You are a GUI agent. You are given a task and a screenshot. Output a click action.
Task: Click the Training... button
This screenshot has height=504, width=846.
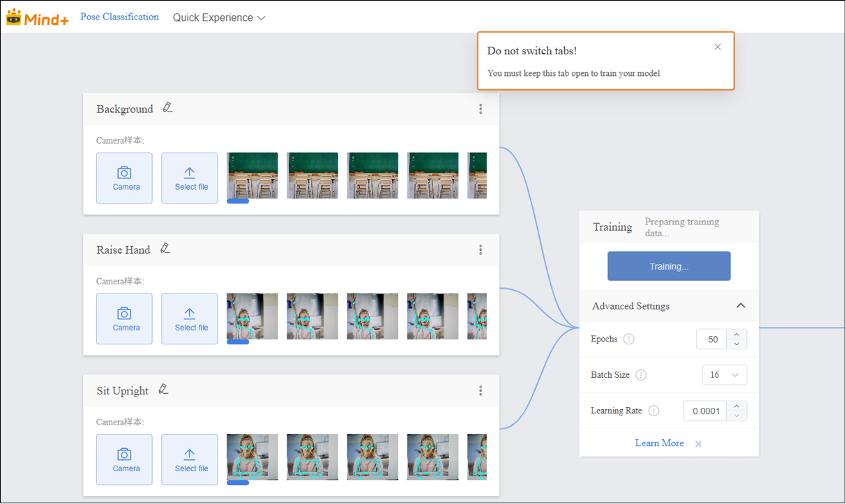point(669,266)
